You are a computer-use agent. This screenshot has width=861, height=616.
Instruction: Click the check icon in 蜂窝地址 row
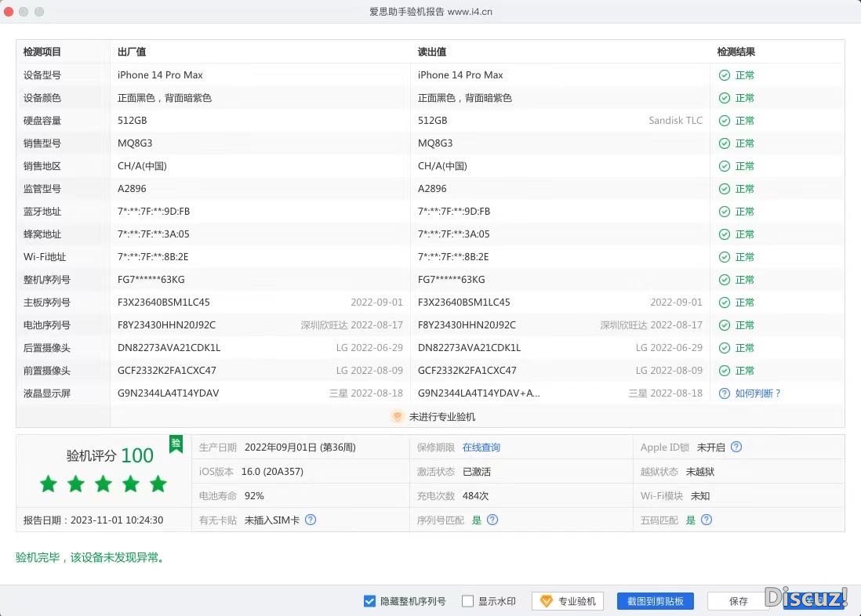(x=725, y=234)
